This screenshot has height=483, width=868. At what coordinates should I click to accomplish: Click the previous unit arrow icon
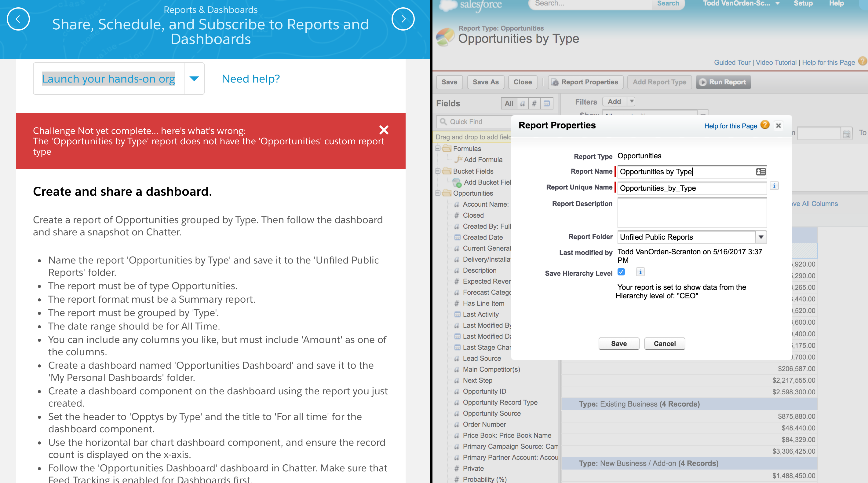[18, 19]
